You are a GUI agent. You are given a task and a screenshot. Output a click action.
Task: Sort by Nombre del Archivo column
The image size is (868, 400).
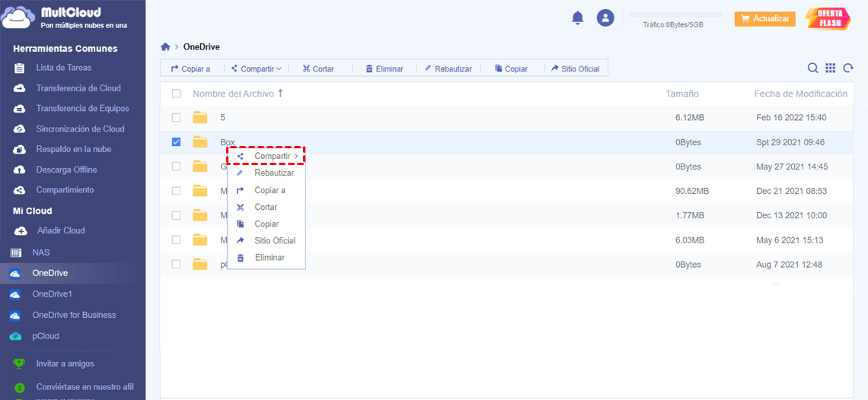tap(238, 94)
